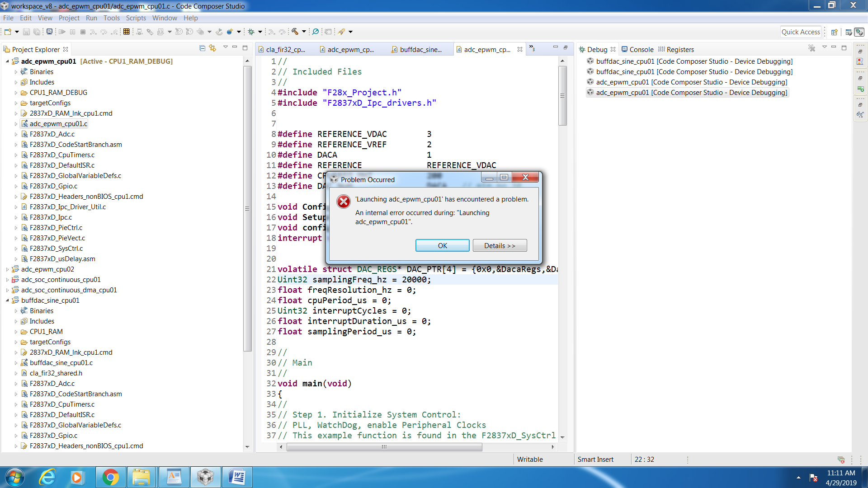Click the editor horizontal scrollbar
The image size is (868, 488).
(384, 447)
